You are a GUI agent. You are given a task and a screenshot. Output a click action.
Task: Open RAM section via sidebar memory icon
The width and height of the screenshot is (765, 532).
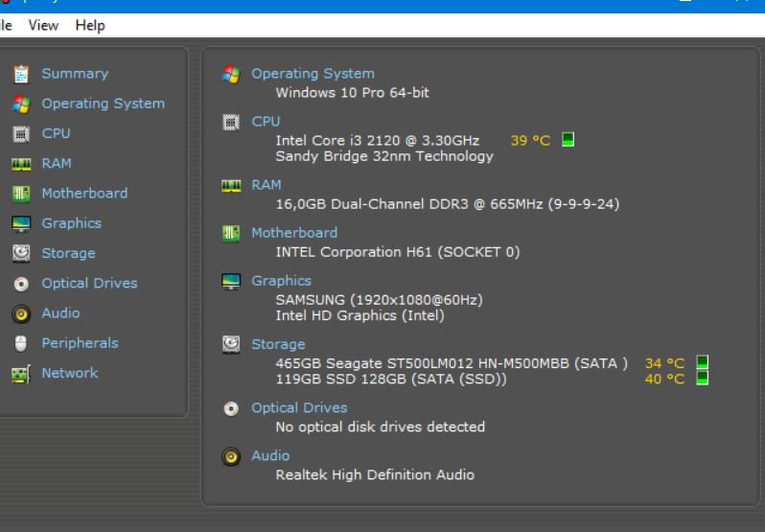point(21,164)
